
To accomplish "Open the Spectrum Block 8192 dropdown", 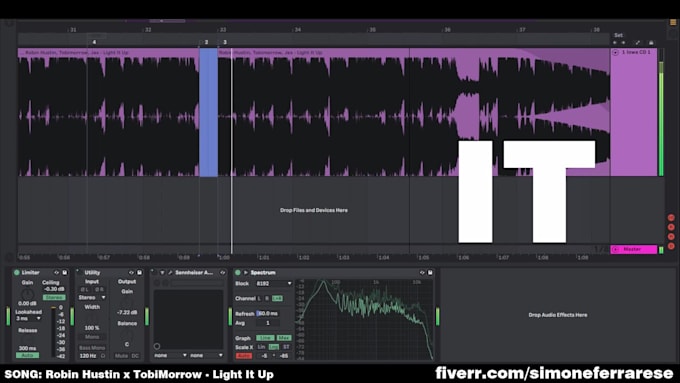I will [x=274, y=284].
